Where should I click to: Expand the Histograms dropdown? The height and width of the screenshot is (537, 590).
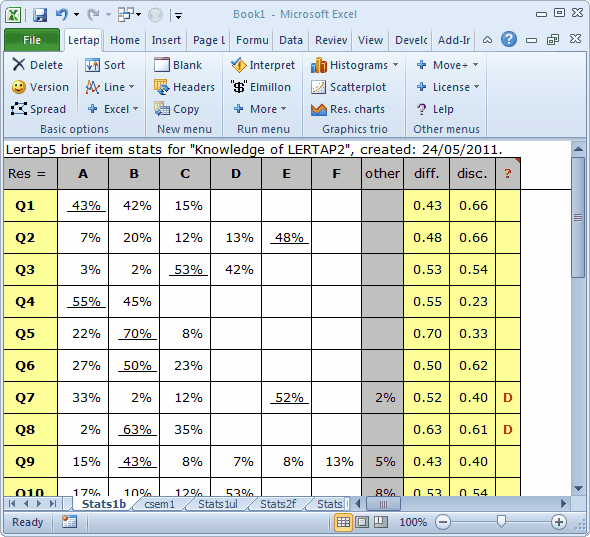tap(395, 65)
